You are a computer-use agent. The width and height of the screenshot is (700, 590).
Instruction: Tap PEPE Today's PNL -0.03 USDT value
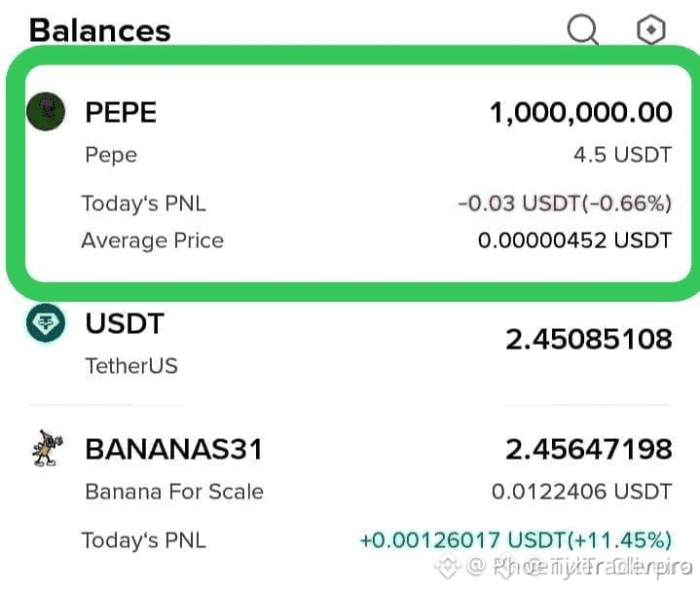click(x=566, y=203)
